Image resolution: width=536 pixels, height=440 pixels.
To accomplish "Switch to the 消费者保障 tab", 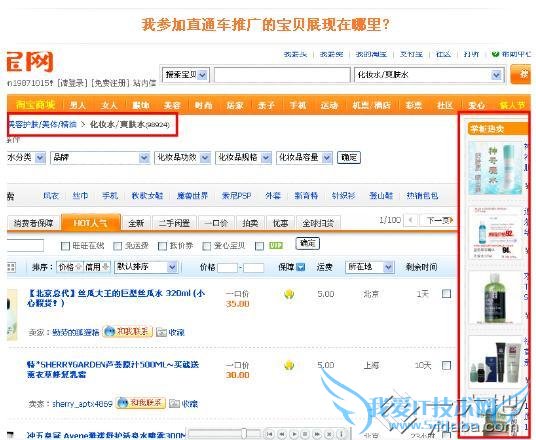I will pyautogui.click(x=34, y=223).
